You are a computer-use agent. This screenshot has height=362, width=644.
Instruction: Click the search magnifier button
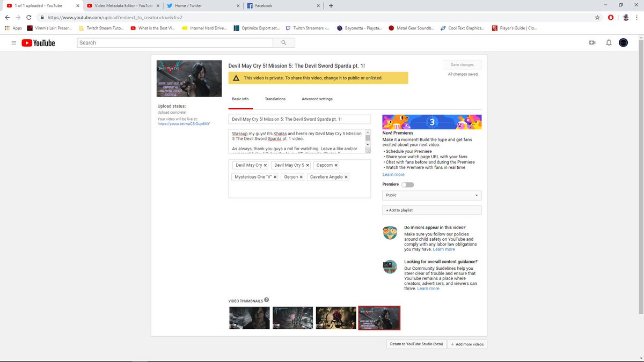pyautogui.click(x=284, y=43)
